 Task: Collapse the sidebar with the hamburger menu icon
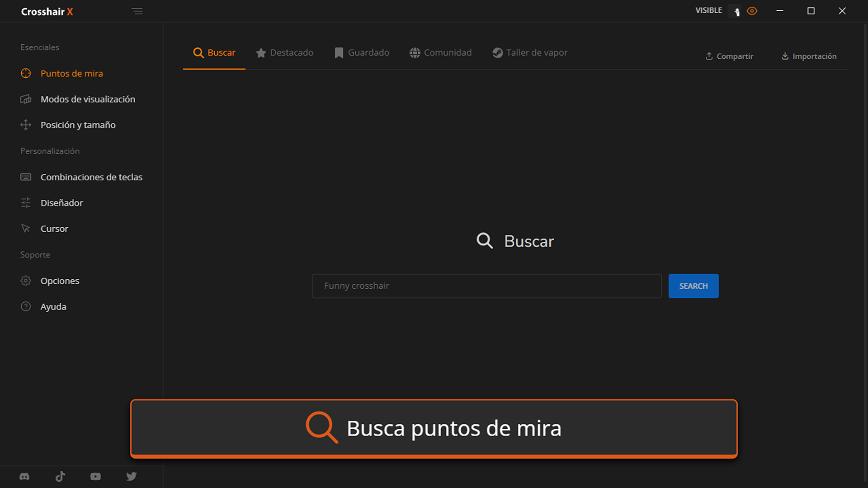pos(137,11)
